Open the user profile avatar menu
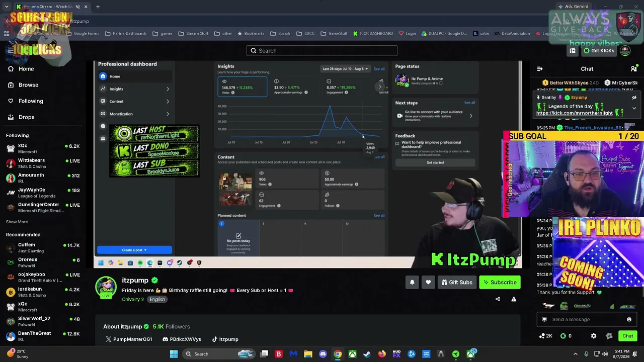 click(625, 51)
